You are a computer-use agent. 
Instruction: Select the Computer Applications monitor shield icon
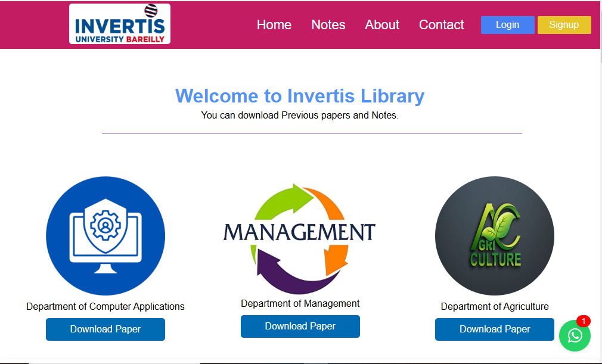105,235
